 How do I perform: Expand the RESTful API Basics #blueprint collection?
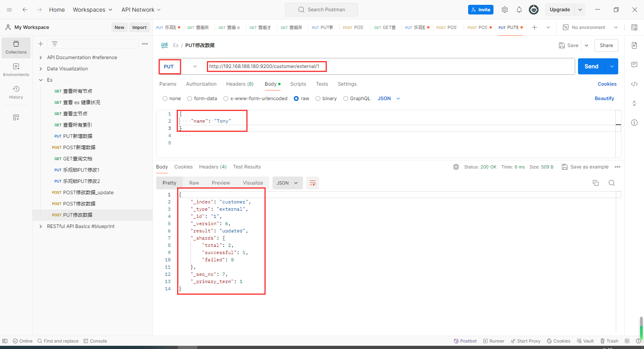(x=41, y=226)
